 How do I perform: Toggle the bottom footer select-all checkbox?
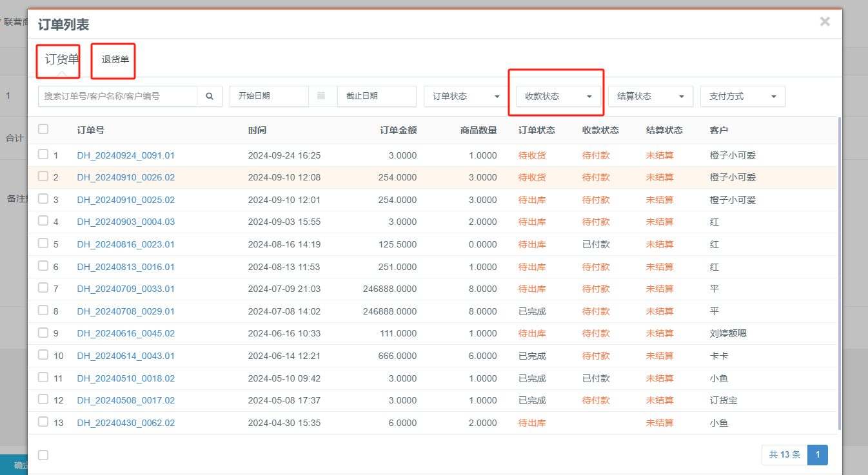pos(43,455)
